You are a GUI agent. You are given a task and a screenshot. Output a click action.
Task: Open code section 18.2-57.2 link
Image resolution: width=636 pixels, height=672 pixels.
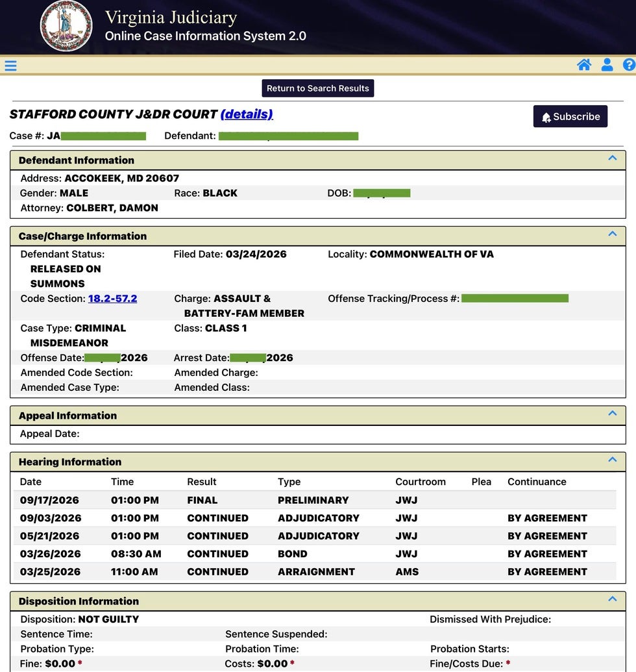click(113, 298)
